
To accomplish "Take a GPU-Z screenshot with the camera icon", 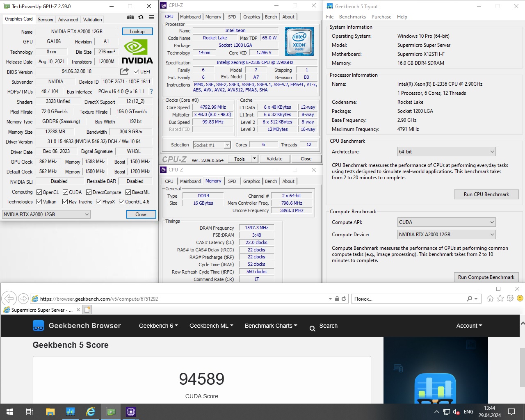I will [x=130, y=17].
